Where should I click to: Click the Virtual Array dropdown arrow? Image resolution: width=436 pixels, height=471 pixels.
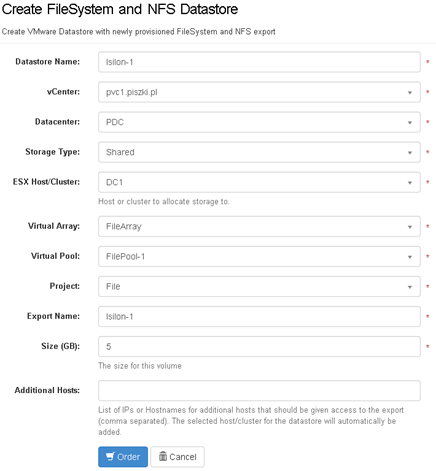(x=410, y=227)
